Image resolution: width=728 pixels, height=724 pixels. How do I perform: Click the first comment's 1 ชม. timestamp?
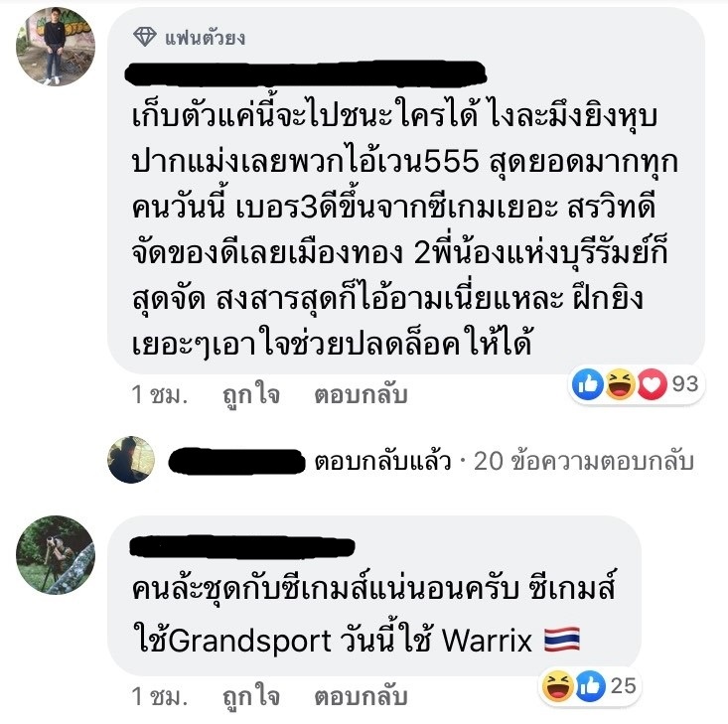pos(159,394)
